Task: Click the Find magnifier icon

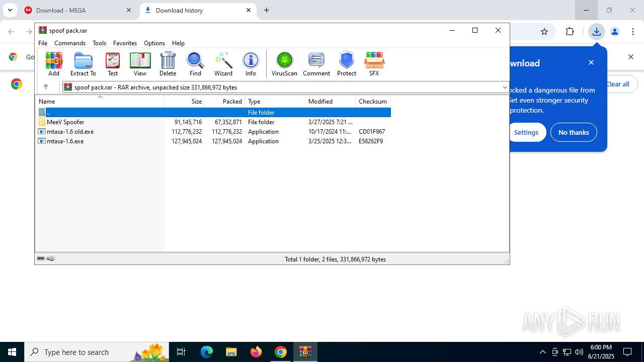Action: pyautogui.click(x=195, y=64)
